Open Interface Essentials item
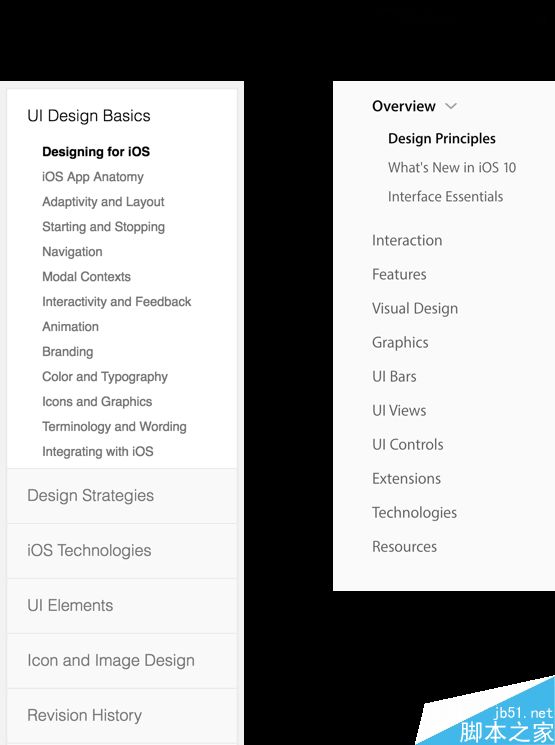 [x=445, y=197]
